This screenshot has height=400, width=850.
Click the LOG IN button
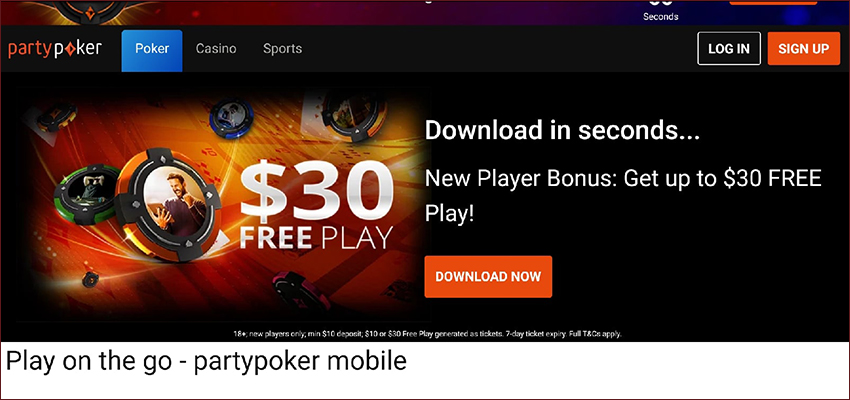[x=729, y=48]
